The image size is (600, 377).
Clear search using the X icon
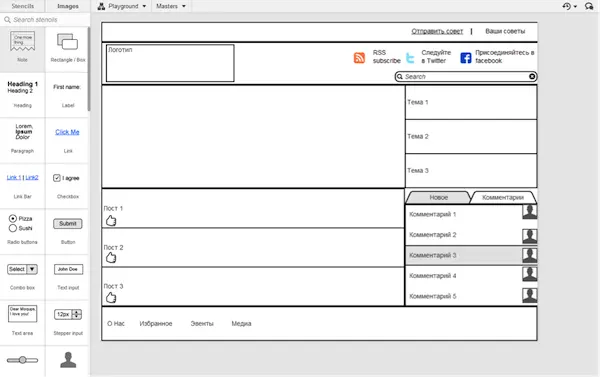point(532,77)
